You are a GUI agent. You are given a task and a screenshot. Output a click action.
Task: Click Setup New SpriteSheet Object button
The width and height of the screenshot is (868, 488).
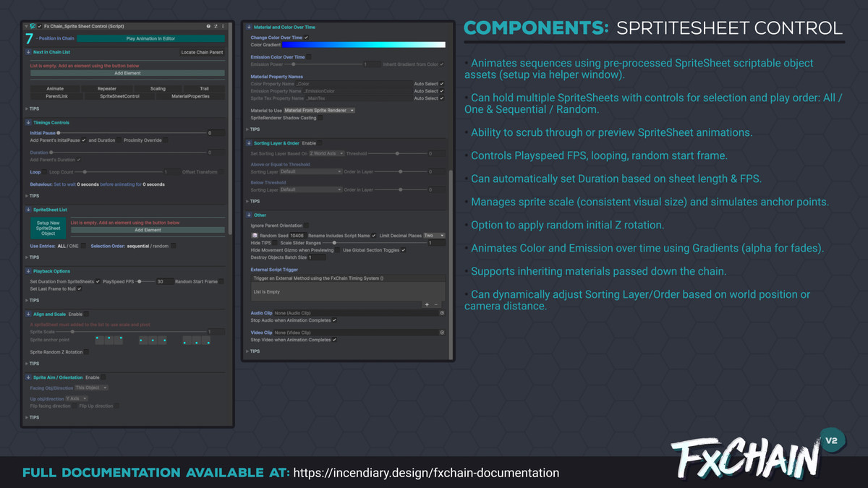pos(48,228)
